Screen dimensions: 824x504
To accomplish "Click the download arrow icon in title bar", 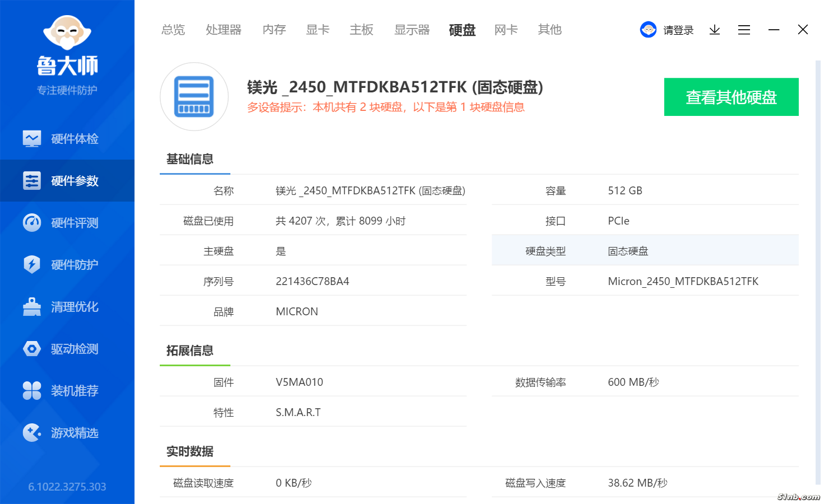I will (714, 30).
